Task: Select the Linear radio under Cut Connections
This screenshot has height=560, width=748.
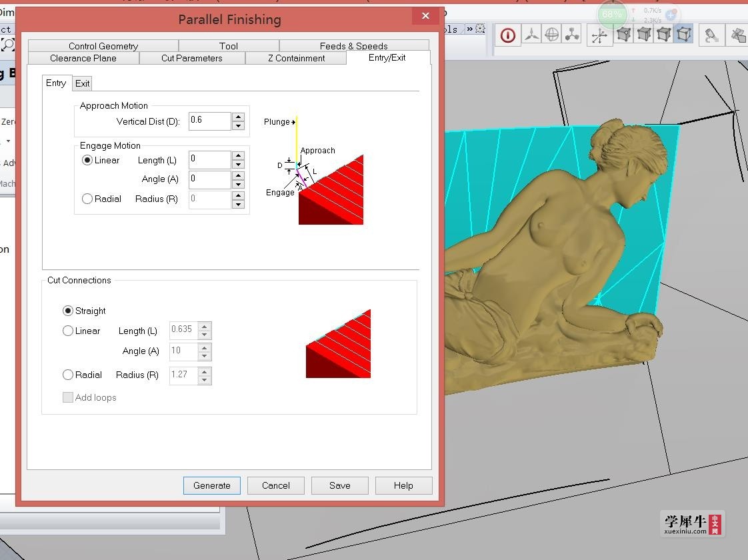Action: (68, 331)
